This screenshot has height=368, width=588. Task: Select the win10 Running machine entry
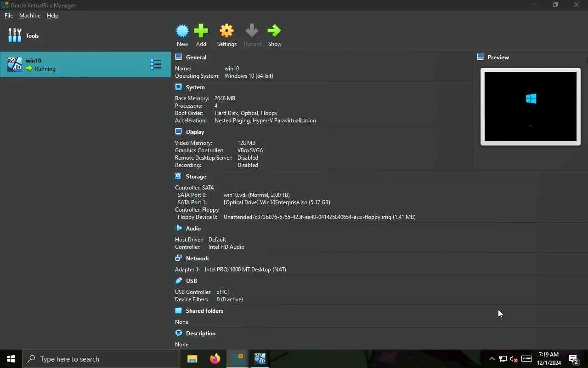pos(85,64)
